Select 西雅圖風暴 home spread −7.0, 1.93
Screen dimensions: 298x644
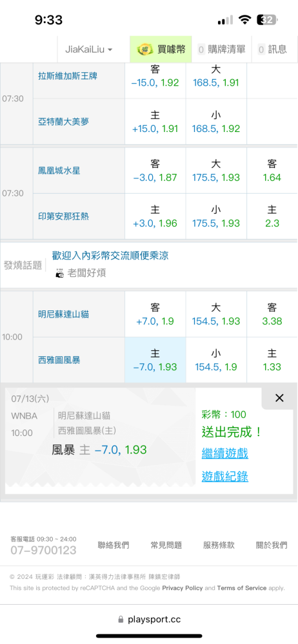point(155,360)
